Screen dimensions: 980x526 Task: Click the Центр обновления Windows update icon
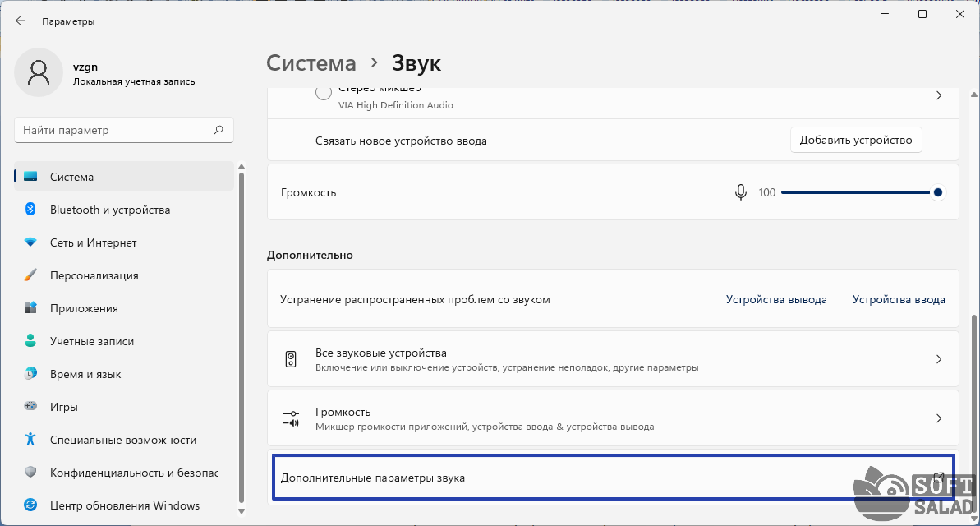(30, 505)
